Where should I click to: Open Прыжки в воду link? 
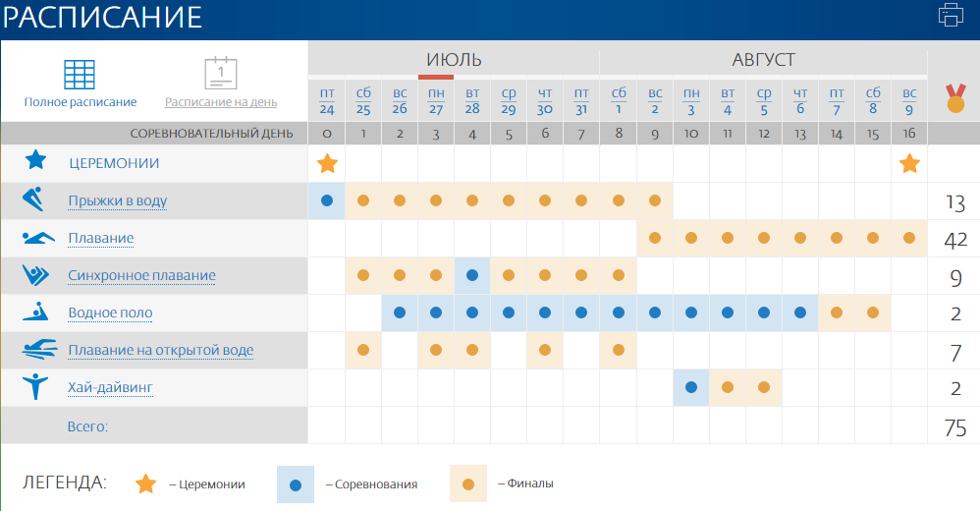[x=118, y=200]
